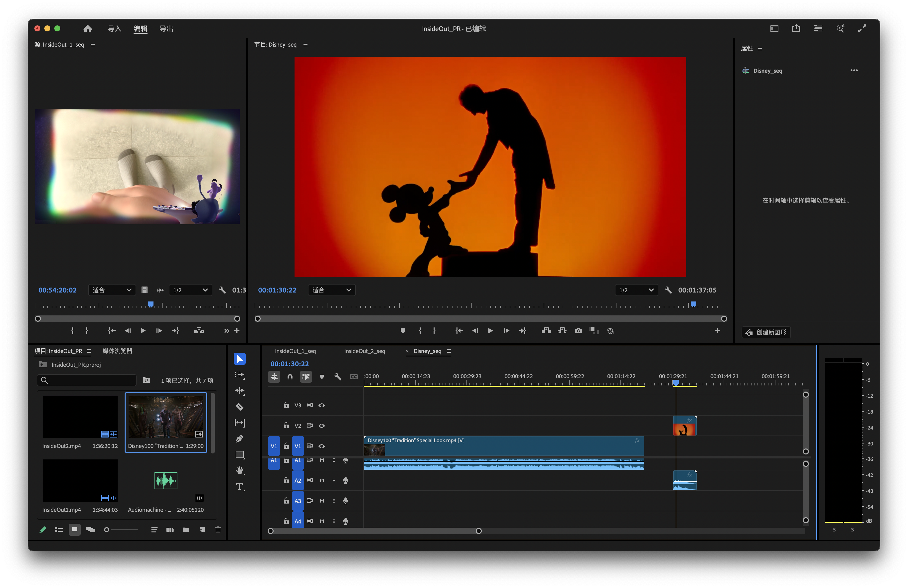Play the Program monitor

pos(490,331)
